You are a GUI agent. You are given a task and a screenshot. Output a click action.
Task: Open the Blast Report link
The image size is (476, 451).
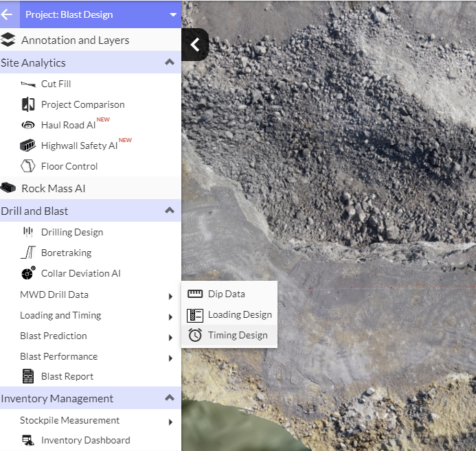coord(67,376)
